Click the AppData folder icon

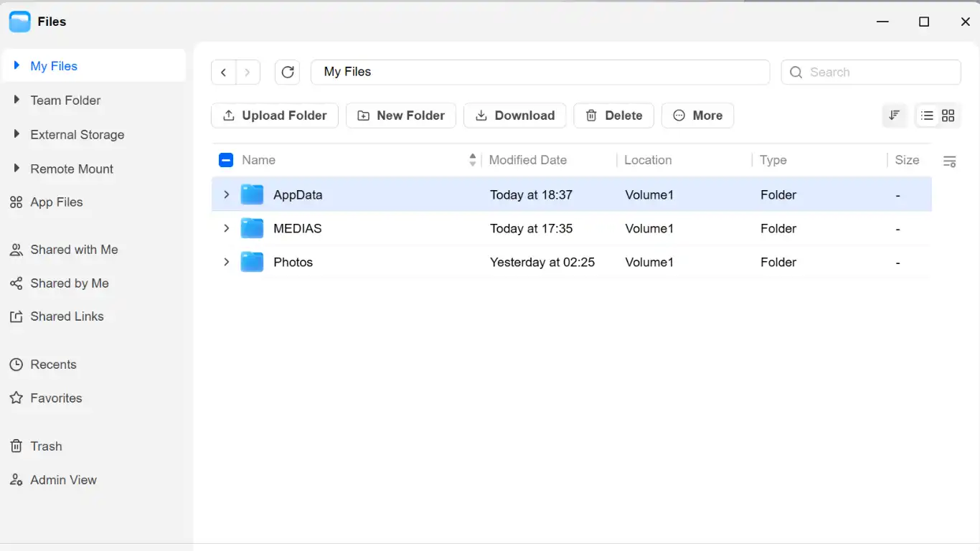[252, 194]
